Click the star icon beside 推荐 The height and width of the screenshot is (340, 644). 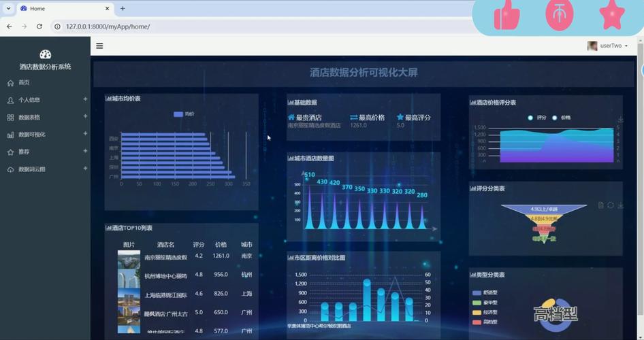pos(10,152)
